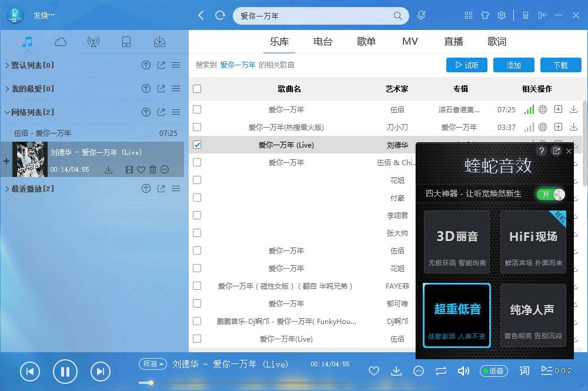Refresh the search results page
Screen dimensions: 588x391
click(x=220, y=16)
